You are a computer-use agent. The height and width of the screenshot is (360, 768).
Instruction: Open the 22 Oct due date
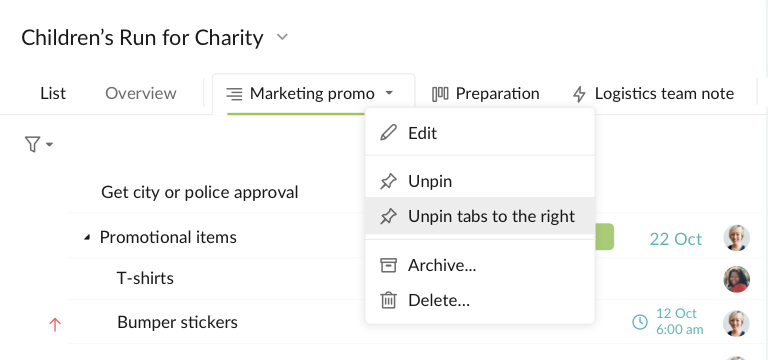pos(675,239)
